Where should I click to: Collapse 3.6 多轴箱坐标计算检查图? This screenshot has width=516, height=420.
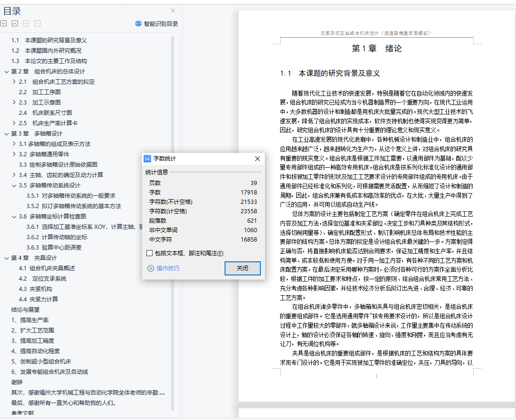(14, 216)
